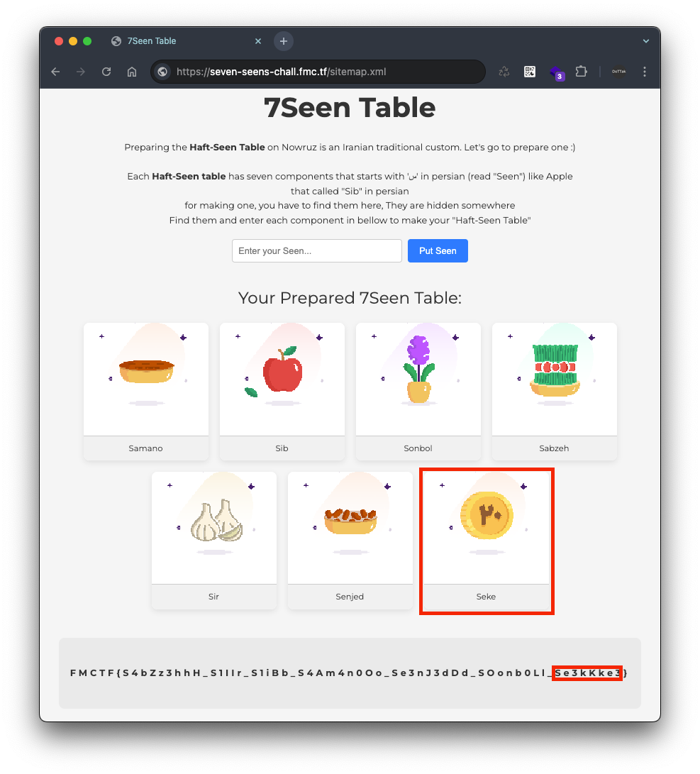Select the Sib apple card
Viewport: 700px width, 774px height.
[282, 392]
